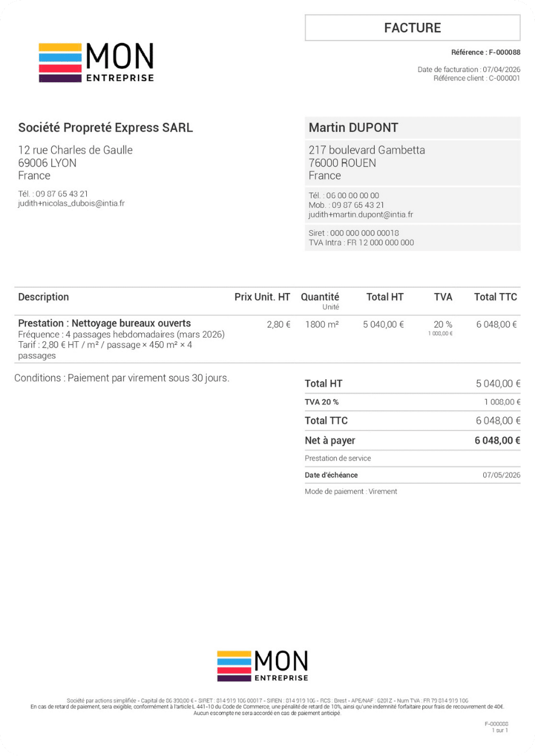Click client reference C-000001

pyautogui.click(x=505, y=79)
